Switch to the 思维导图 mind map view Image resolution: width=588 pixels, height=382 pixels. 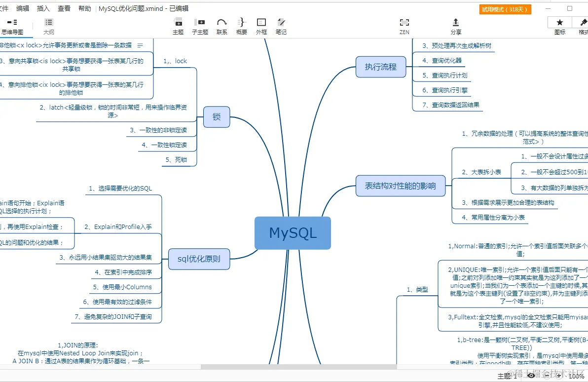(15, 25)
